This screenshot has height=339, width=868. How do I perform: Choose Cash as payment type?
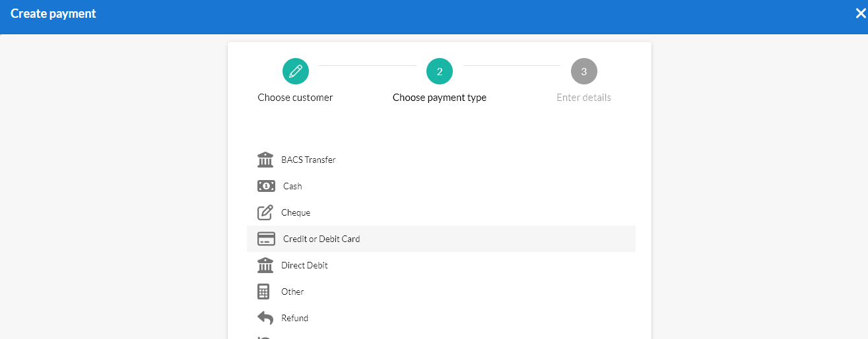[x=292, y=186]
